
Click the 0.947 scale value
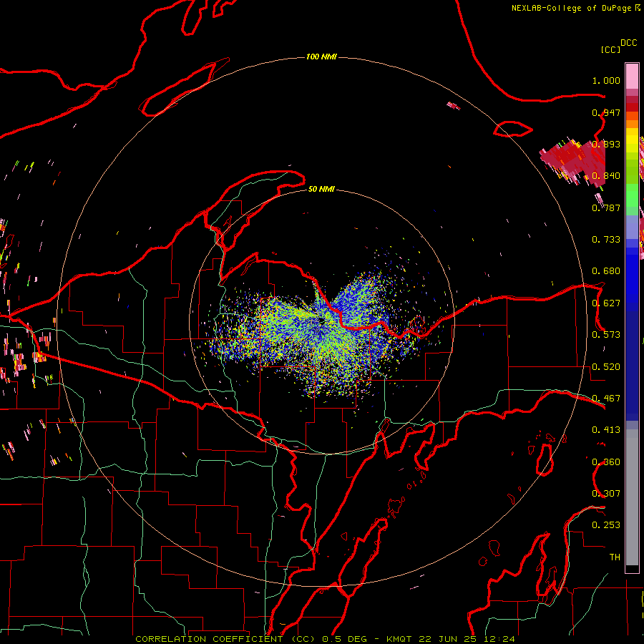(x=606, y=112)
